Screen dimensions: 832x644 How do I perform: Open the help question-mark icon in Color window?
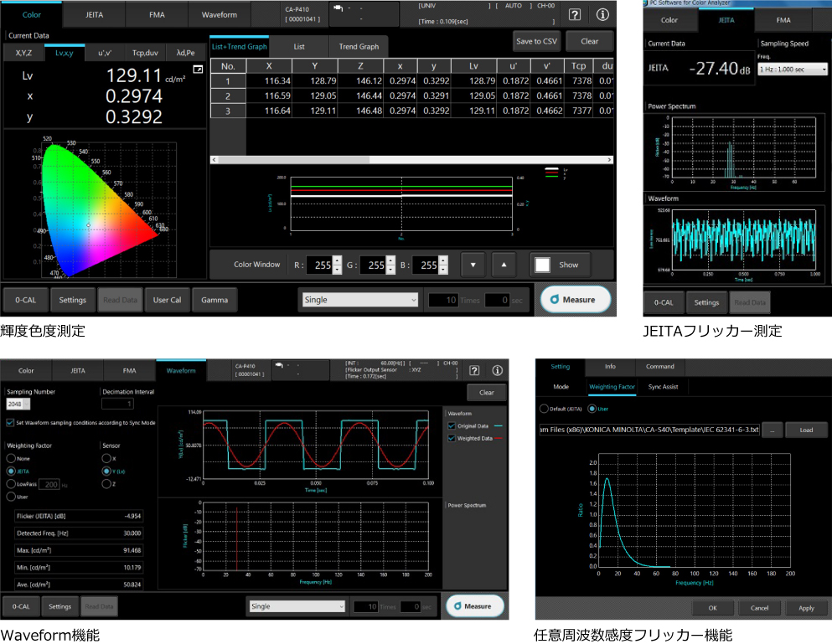pyautogui.click(x=575, y=15)
